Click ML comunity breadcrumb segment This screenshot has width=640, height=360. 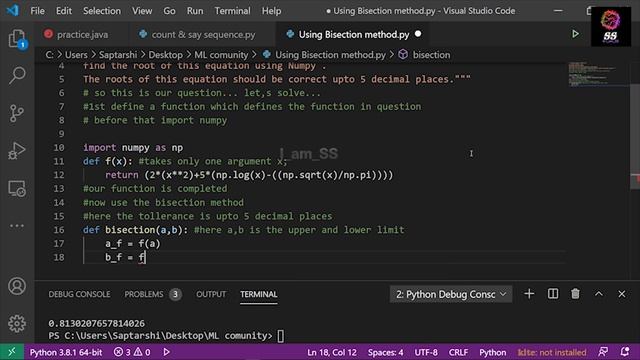tap(221, 55)
